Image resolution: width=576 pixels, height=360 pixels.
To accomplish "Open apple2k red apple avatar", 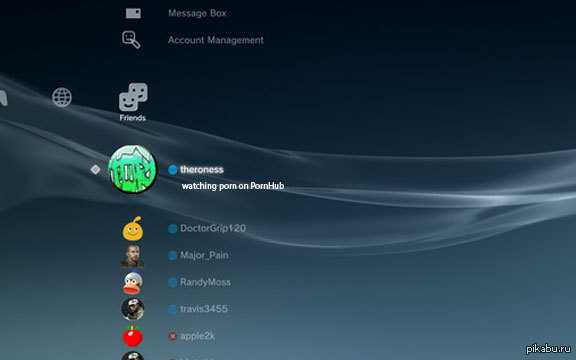I will (x=133, y=336).
